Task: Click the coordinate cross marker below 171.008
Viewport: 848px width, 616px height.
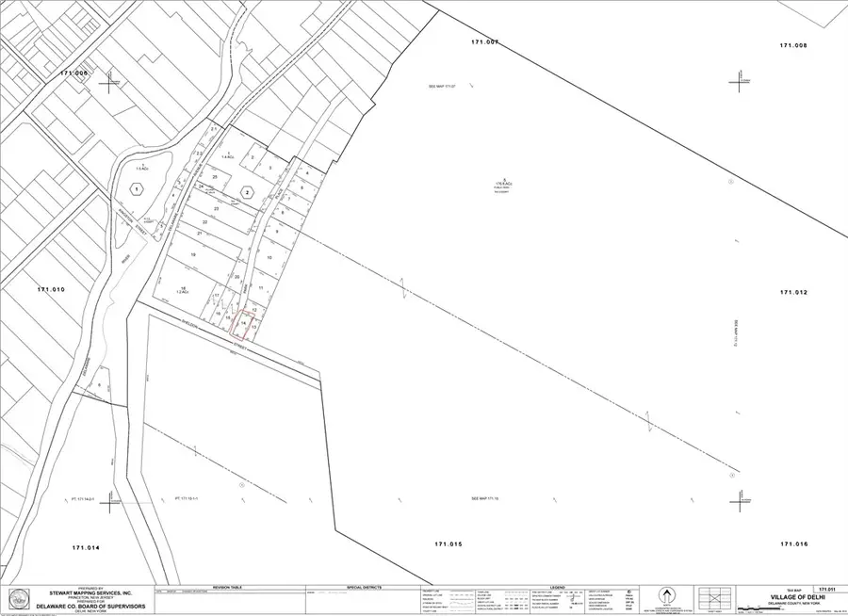Action: (740, 82)
